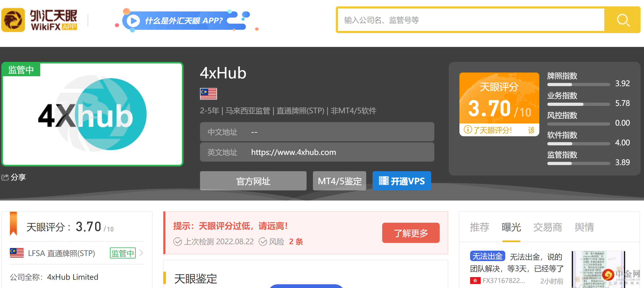Open the https://www.4xhub.com address link

pos(294,152)
